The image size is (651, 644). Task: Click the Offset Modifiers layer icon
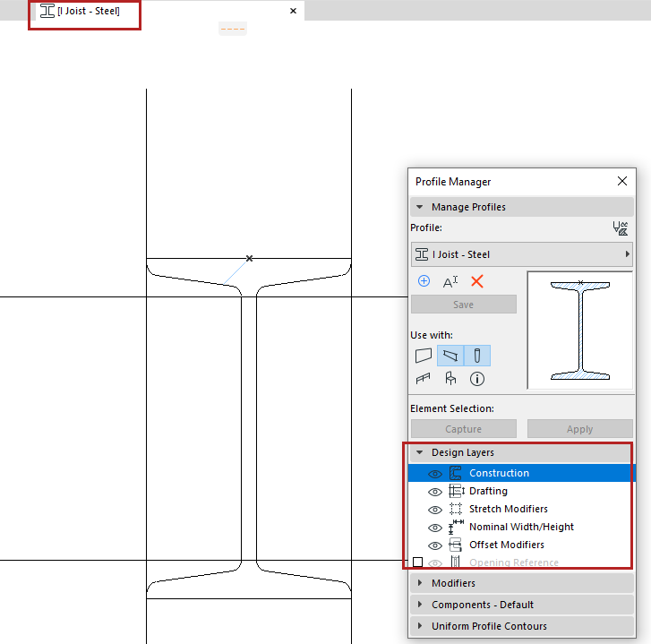(x=456, y=545)
